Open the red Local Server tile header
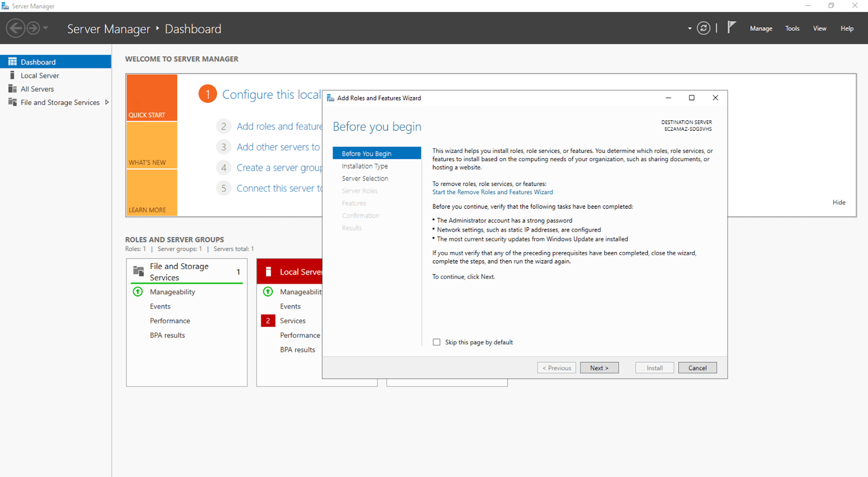The height and width of the screenshot is (477, 868). pos(290,272)
